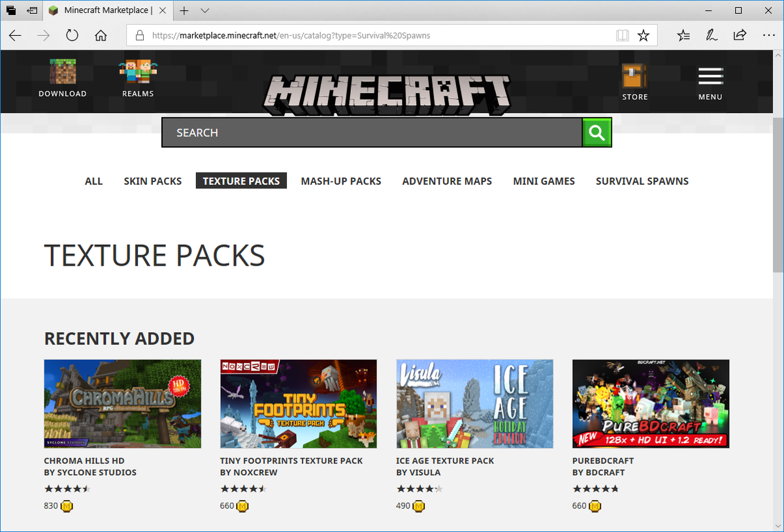Click the browser address bar URL
The image size is (784, 532).
click(x=291, y=35)
